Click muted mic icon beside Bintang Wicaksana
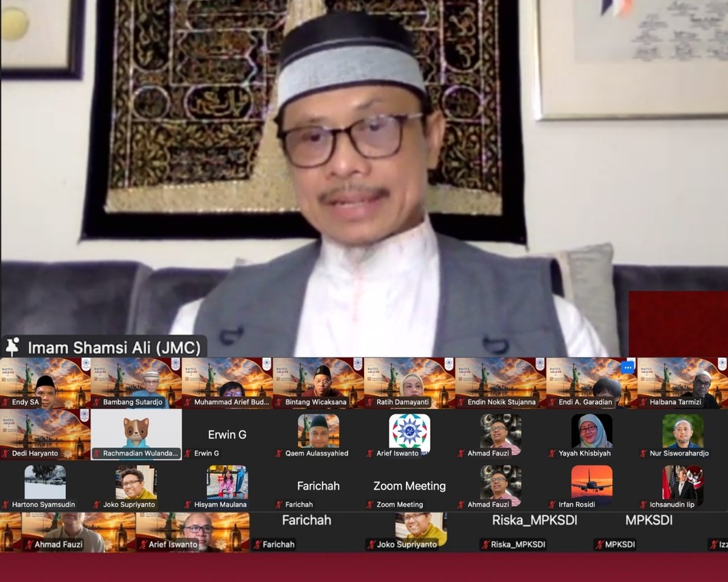 (x=279, y=402)
